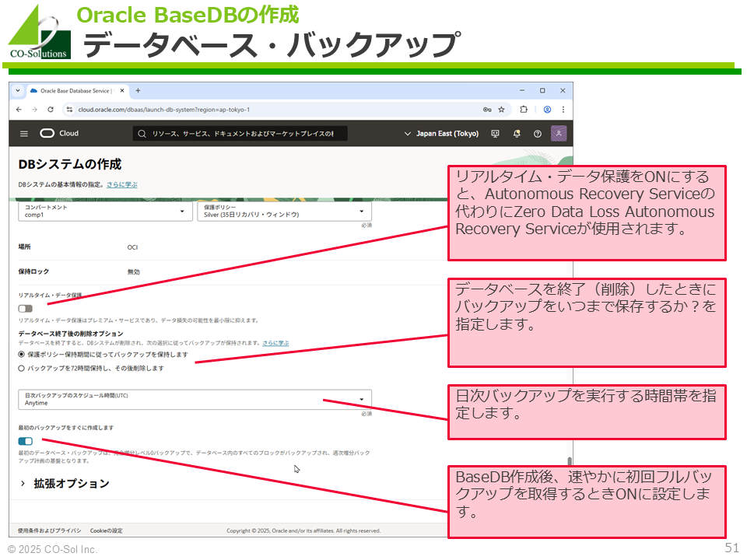Open the Chrome three-dot menu
The image size is (747, 560).
pyautogui.click(x=563, y=110)
